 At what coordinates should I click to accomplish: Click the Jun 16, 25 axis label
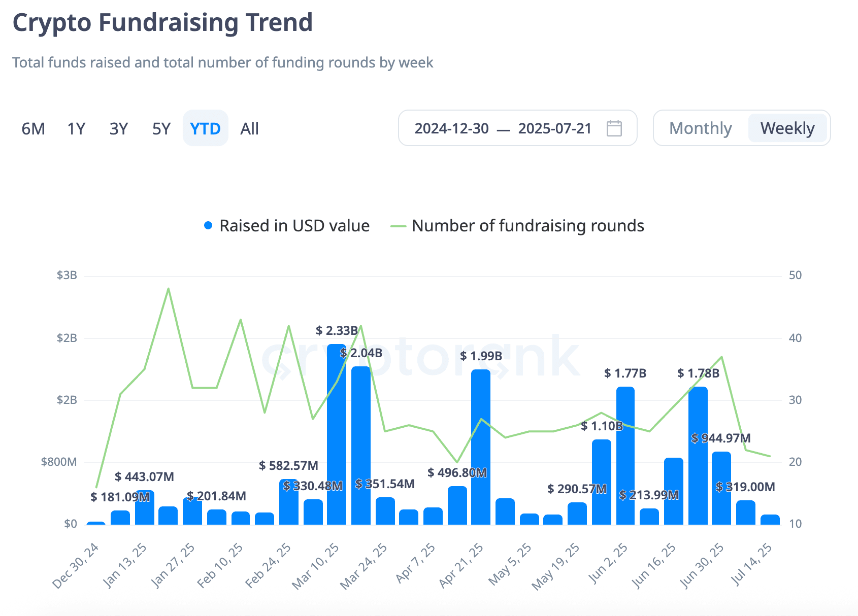tap(654, 565)
